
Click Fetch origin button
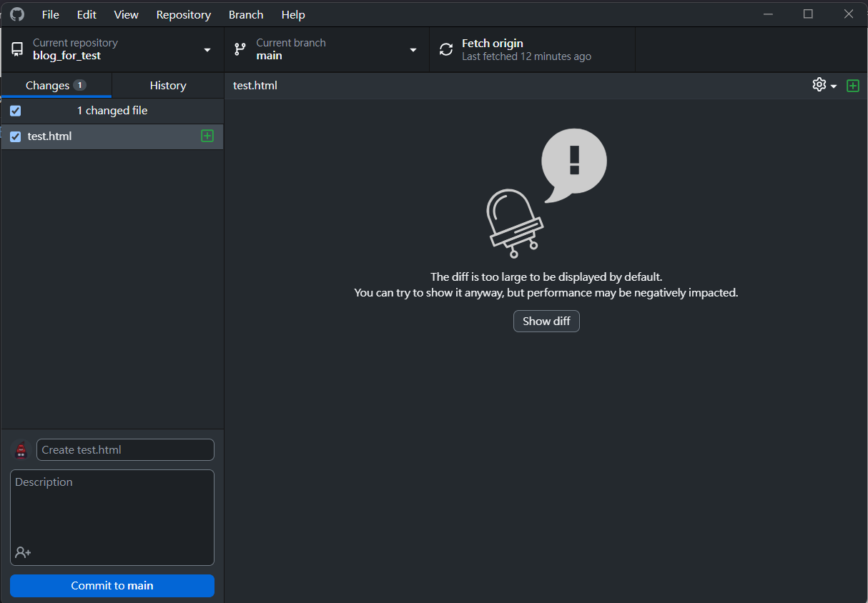pos(532,49)
